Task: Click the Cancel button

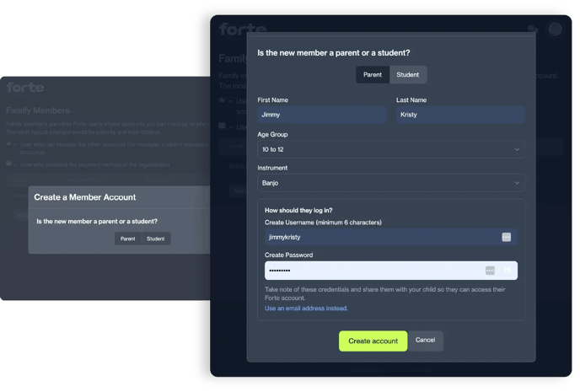Action: click(x=425, y=341)
